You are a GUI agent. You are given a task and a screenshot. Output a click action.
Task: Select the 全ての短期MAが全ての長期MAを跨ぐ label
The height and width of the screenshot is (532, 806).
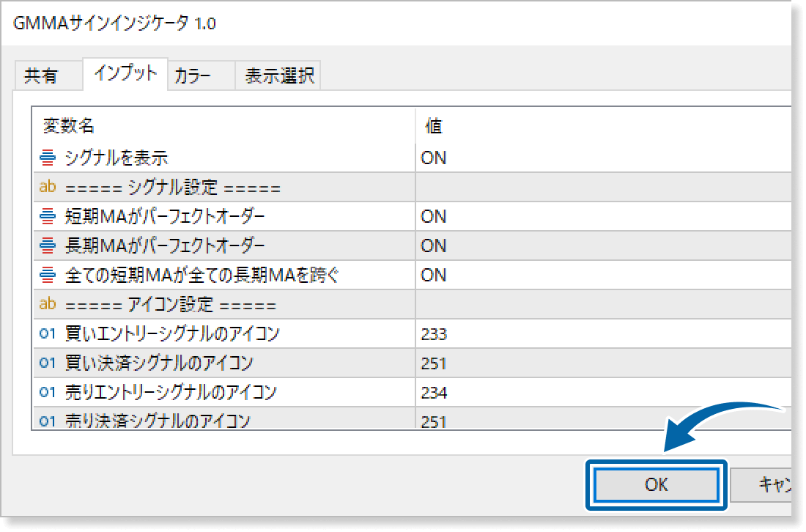(202, 275)
